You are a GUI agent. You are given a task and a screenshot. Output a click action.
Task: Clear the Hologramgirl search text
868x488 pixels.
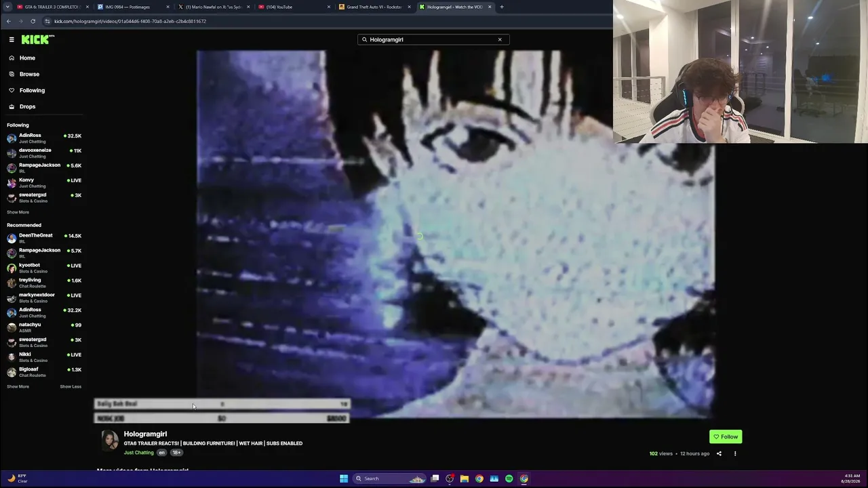point(500,39)
